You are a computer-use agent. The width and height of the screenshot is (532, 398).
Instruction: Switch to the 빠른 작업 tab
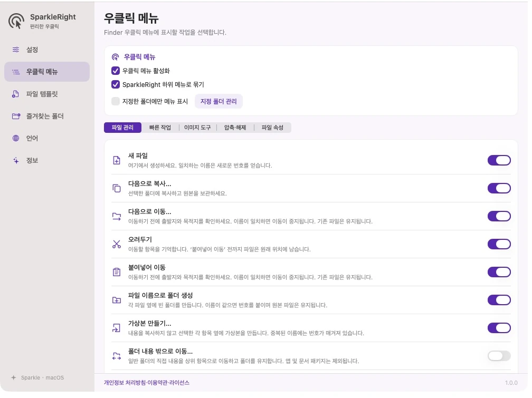click(x=160, y=128)
